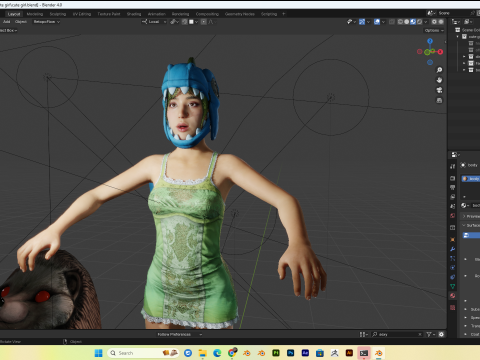480x360 pixels.
Task: Toggle the Show Gizmo button
Action: pos(362,22)
